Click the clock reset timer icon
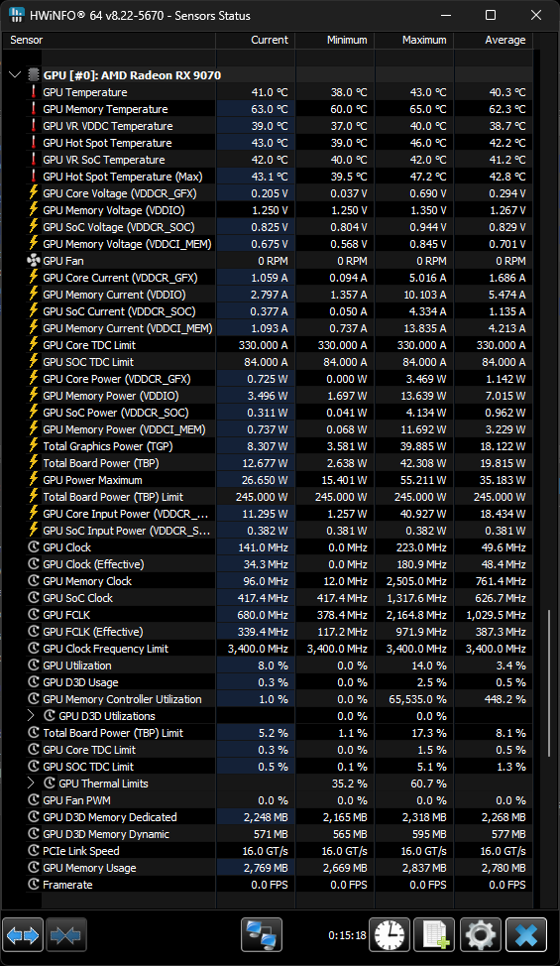Screen dimensions: 560x966 390,935
